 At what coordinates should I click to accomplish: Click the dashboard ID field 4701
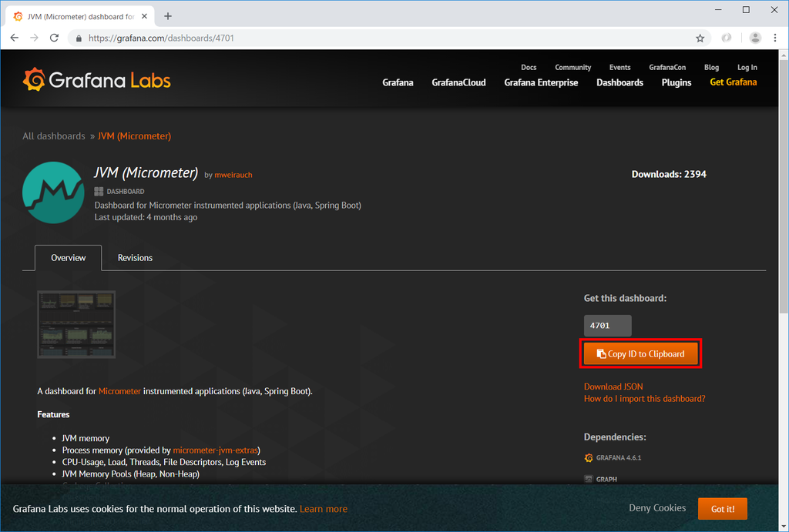[x=607, y=326]
